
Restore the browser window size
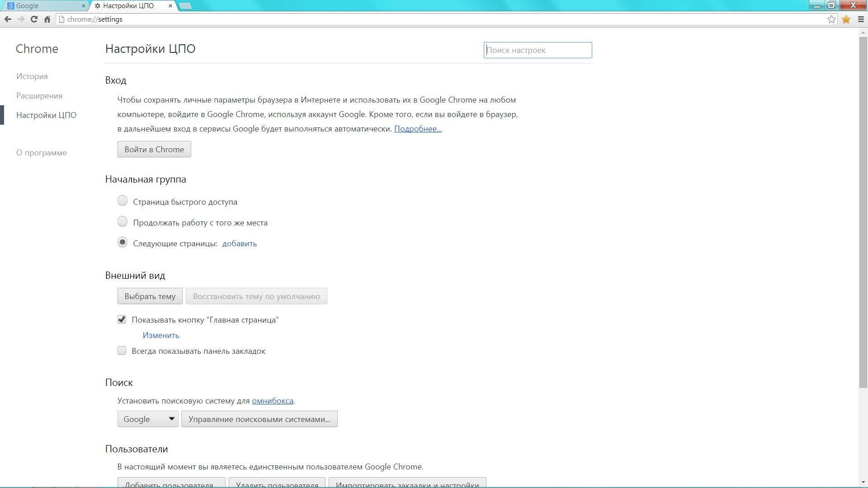[832, 5]
